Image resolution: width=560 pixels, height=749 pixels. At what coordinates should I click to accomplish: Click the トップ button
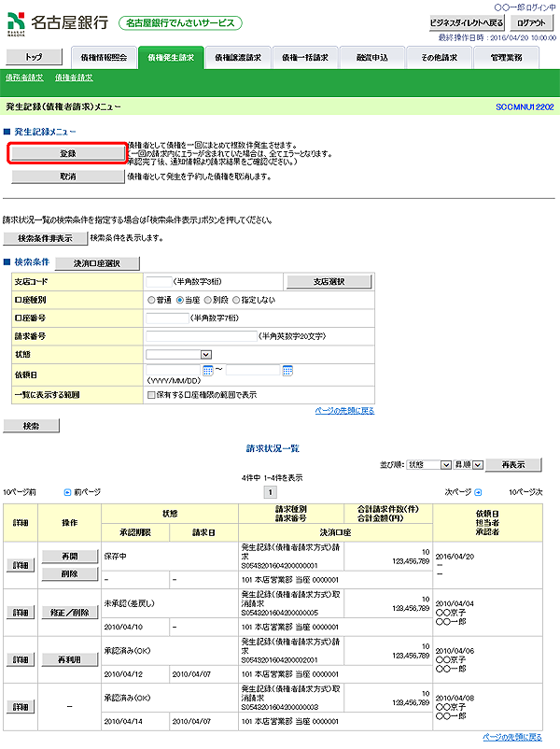click(x=34, y=57)
